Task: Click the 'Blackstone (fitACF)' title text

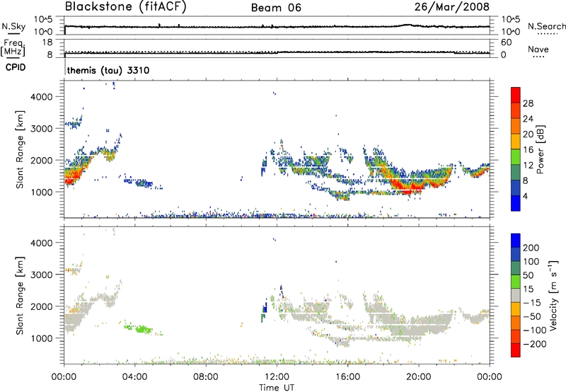Action: (126, 7)
